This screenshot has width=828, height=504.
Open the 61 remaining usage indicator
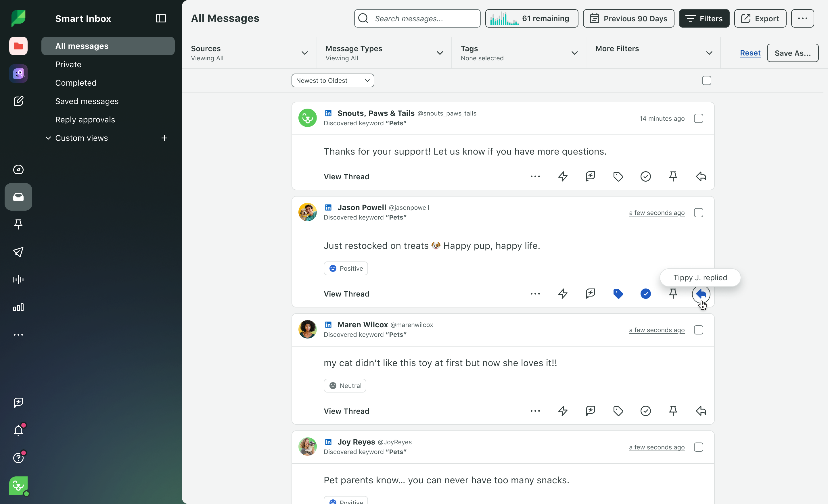[531, 18]
